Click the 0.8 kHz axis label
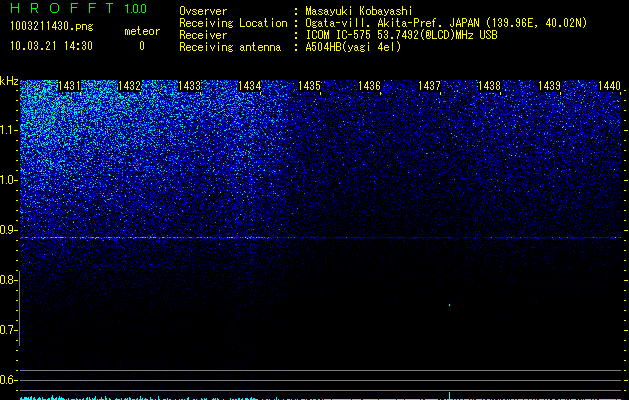This screenshot has height=400, width=629. pos(8,280)
